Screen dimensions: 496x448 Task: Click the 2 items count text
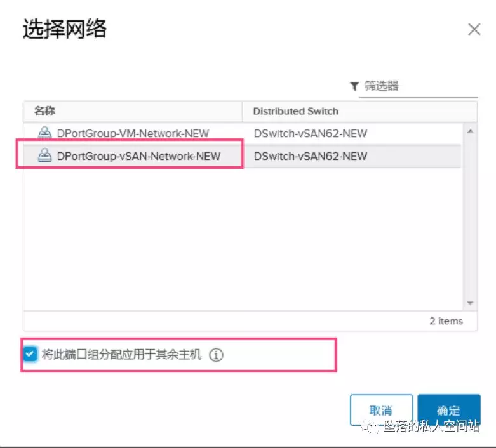(x=446, y=321)
